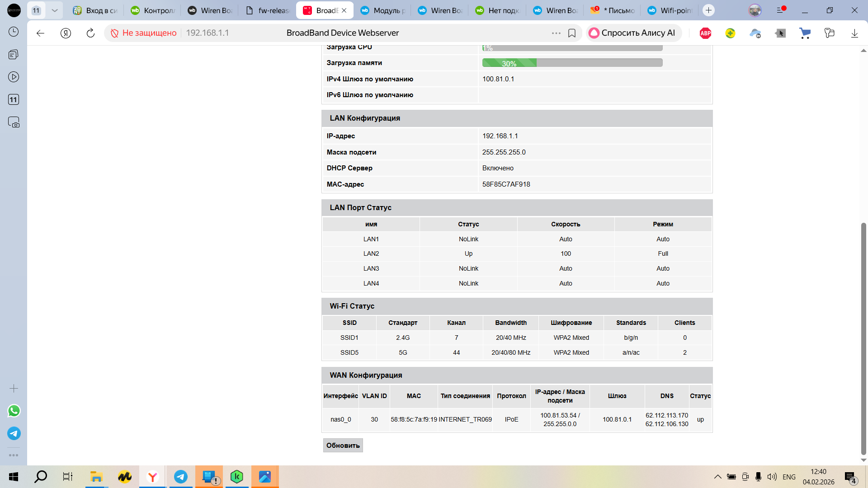Switch to the Wifi-point tab

(x=671, y=10)
